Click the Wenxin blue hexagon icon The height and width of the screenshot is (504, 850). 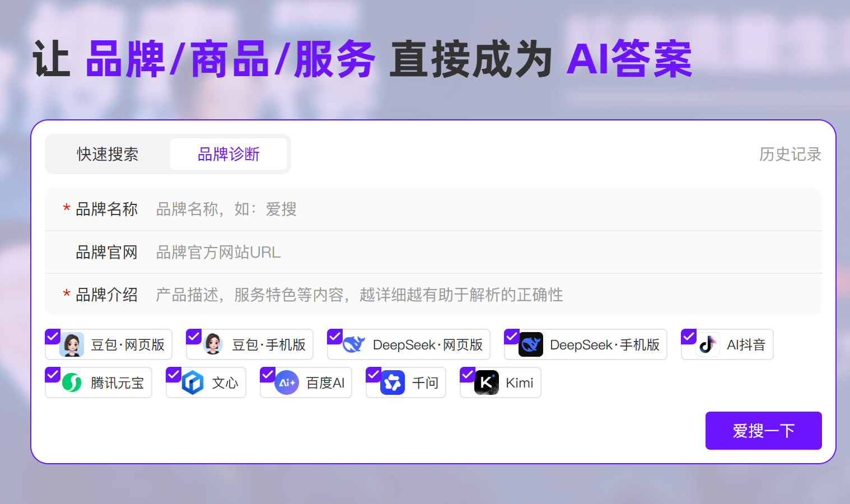pos(193,383)
